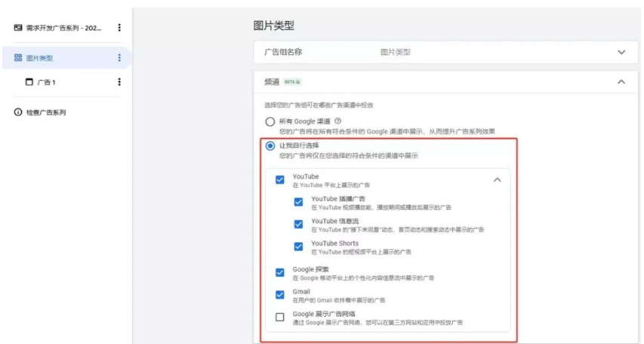Viewport: 644px width, 344px height.
Task: Click the BETA badge beside 频道
Action: (x=292, y=82)
